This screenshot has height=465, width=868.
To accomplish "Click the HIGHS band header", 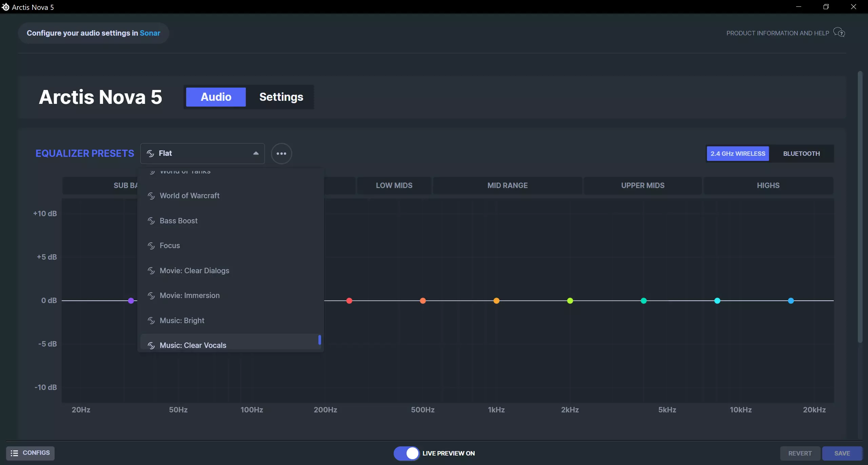I will coord(768,186).
